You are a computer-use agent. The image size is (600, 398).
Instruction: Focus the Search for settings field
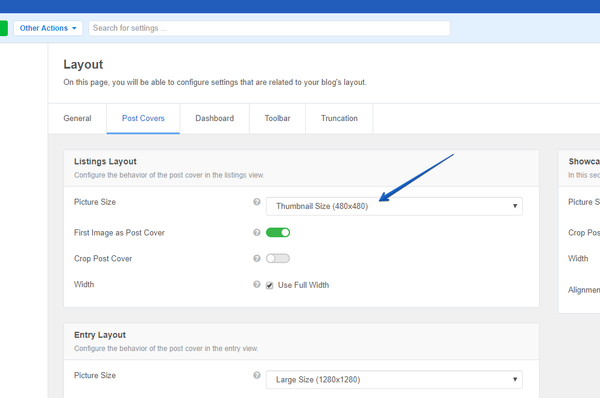click(269, 28)
